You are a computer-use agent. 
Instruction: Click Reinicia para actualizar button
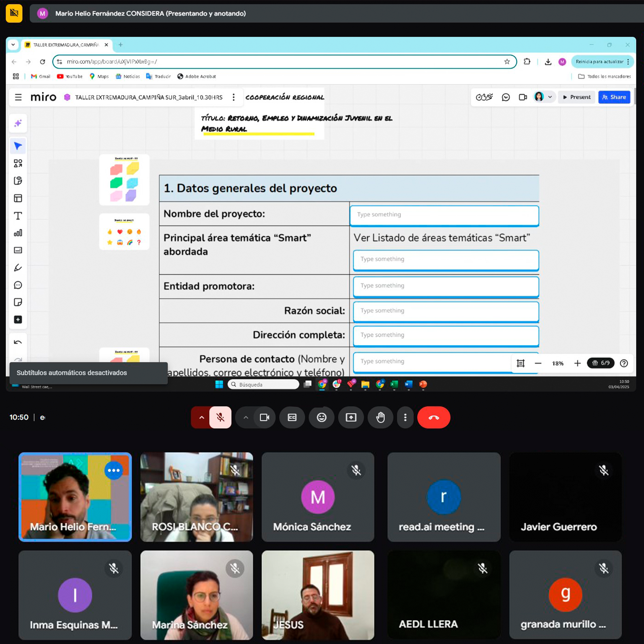[x=602, y=62]
